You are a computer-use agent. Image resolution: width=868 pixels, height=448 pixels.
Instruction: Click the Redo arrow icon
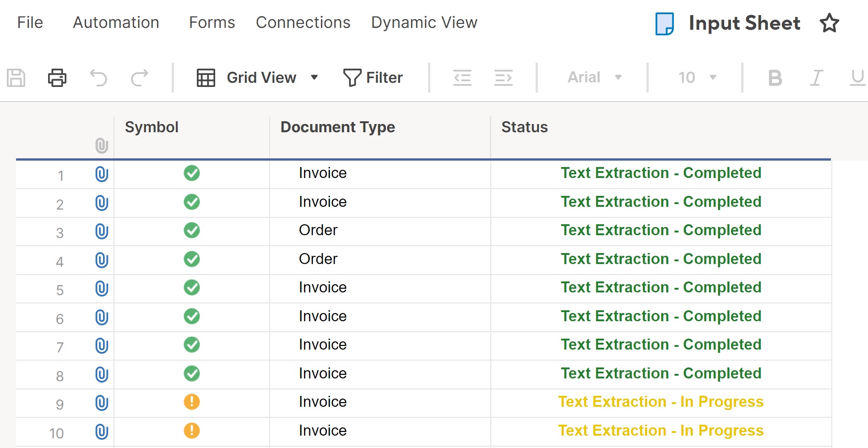coord(139,78)
